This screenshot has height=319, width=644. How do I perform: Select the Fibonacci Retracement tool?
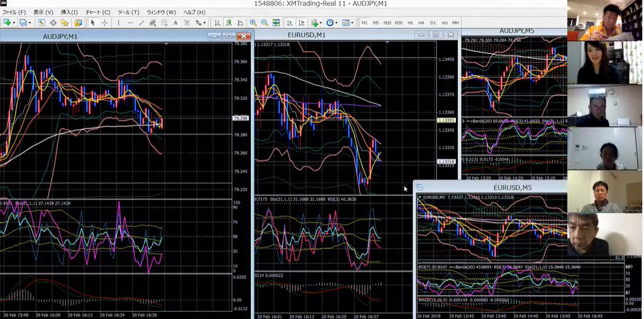coord(164,22)
